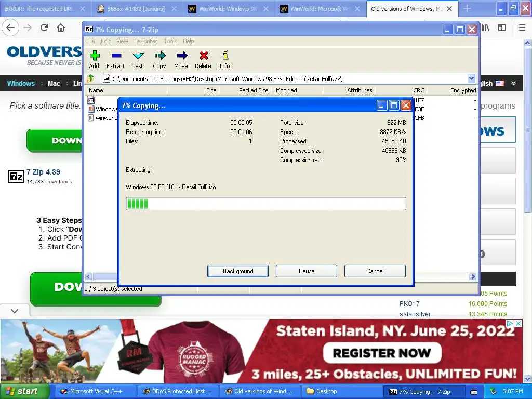Click the Mac link in site navigation
The height and width of the screenshot is (399, 532).
(x=54, y=83)
